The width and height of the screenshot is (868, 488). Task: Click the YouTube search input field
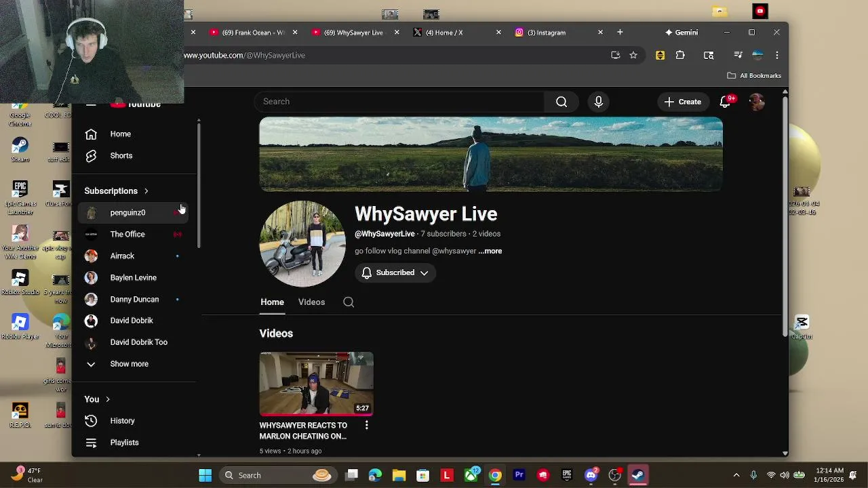399,102
